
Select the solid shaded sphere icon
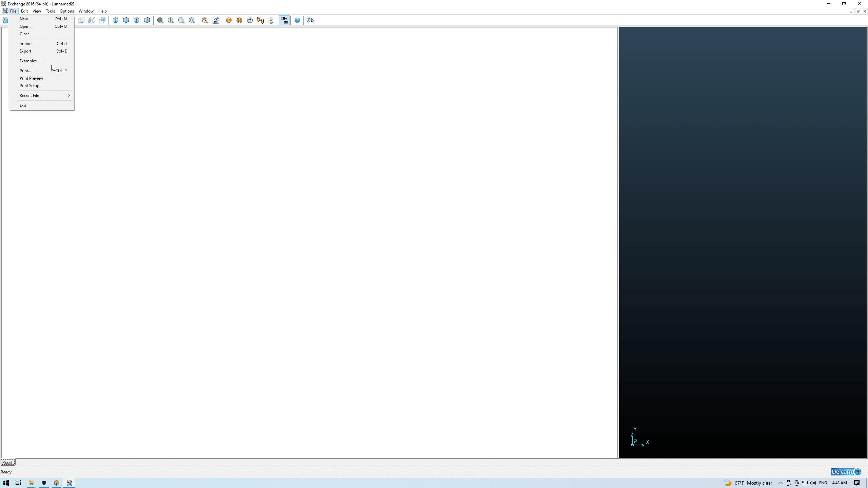click(229, 20)
